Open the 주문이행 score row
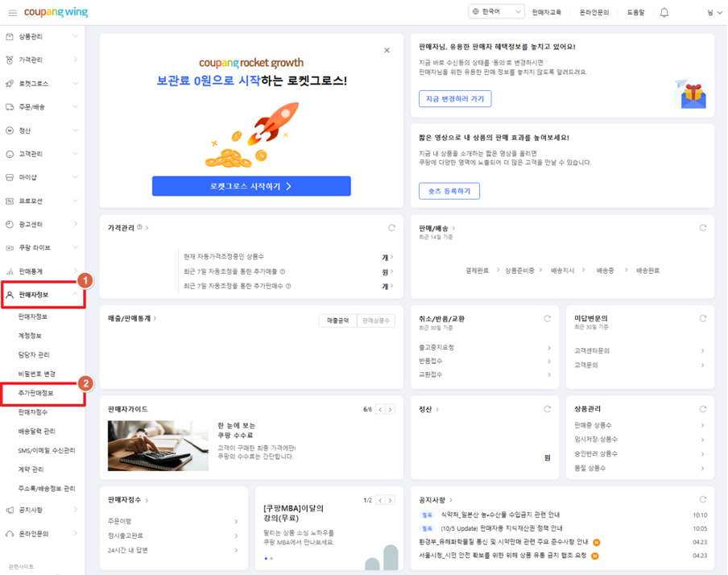Image resolution: width=728 pixels, height=575 pixels. tap(173, 521)
